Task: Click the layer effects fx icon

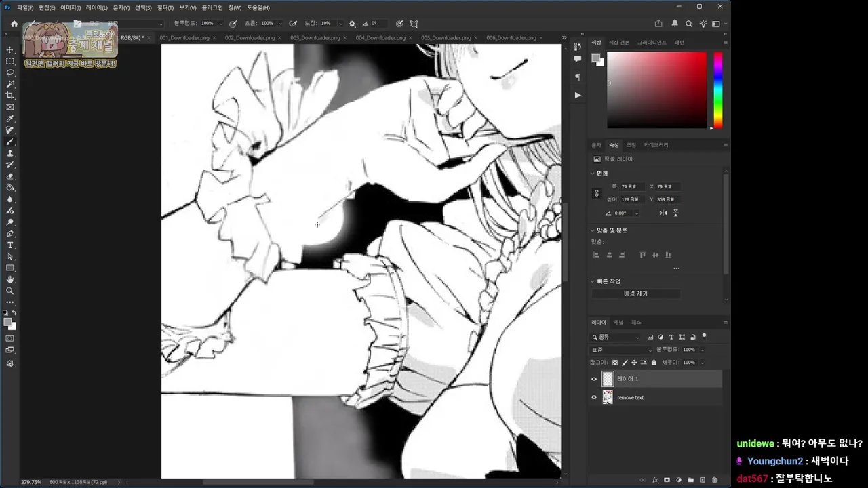Action: 655,480
